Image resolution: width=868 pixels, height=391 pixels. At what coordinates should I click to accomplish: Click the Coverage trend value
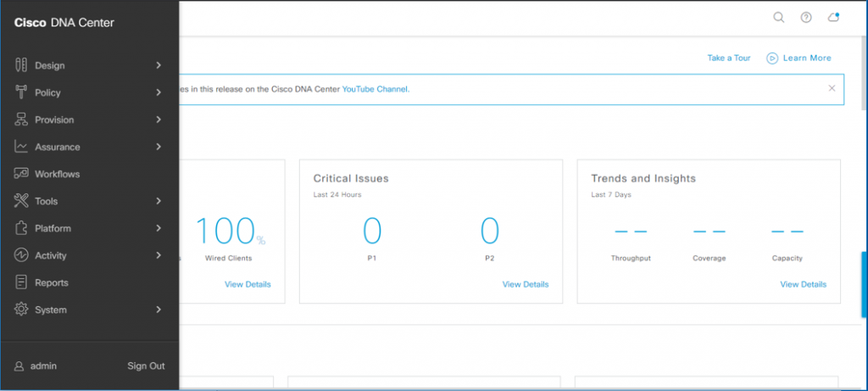point(709,232)
